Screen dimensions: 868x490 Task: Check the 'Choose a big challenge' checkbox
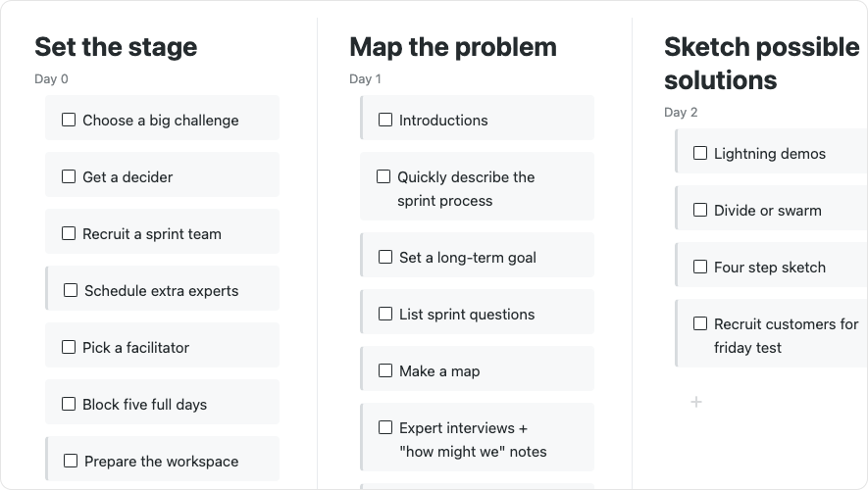tap(69, 120)
